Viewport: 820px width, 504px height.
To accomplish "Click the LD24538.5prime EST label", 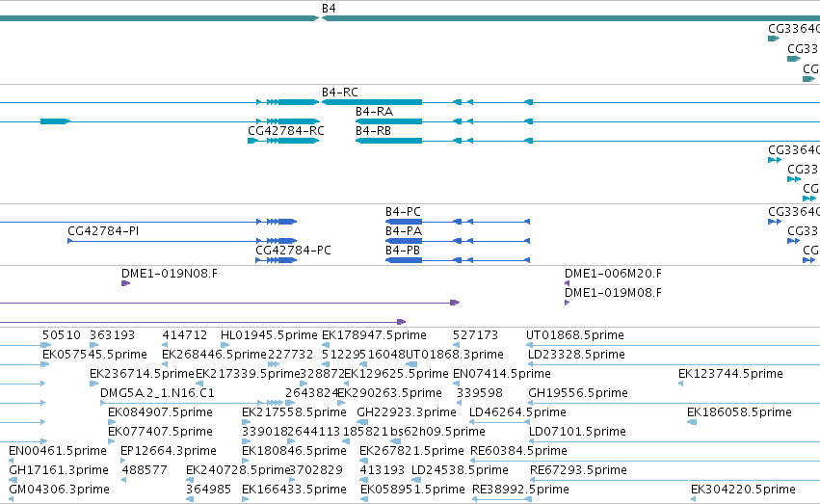I will click(x=460, y=470).
